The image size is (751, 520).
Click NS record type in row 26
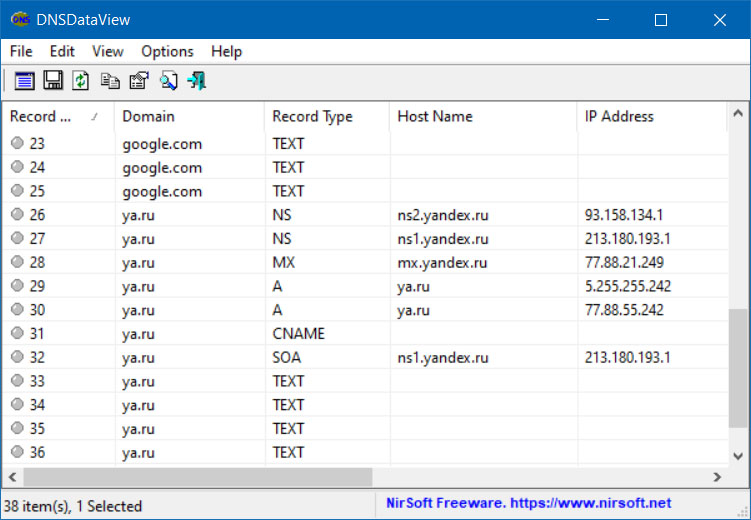coord(282,215)
